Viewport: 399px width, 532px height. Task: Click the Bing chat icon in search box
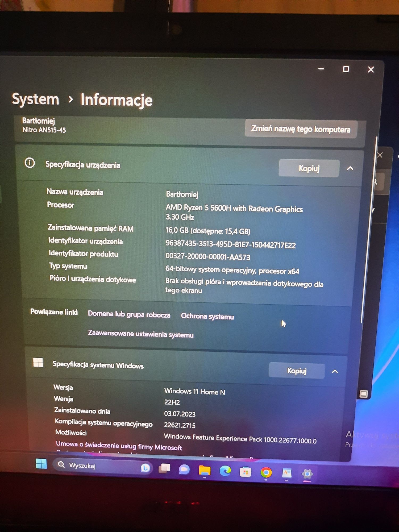145,468
